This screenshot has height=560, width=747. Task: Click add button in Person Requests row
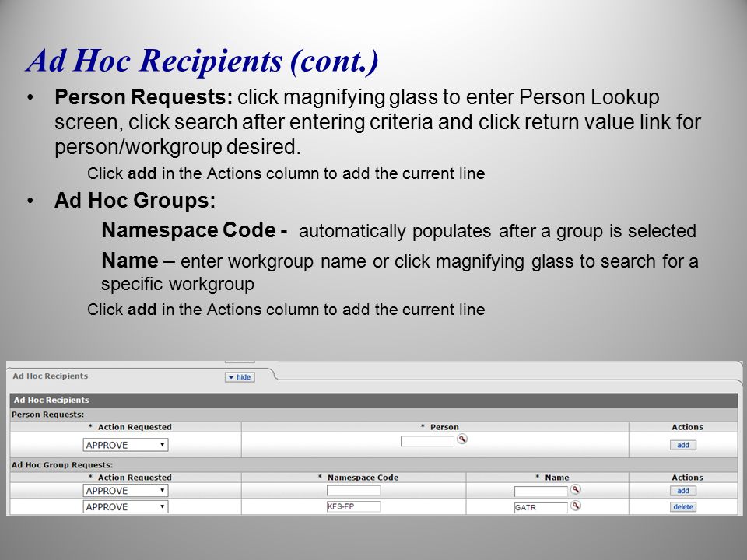coord(683,445)
